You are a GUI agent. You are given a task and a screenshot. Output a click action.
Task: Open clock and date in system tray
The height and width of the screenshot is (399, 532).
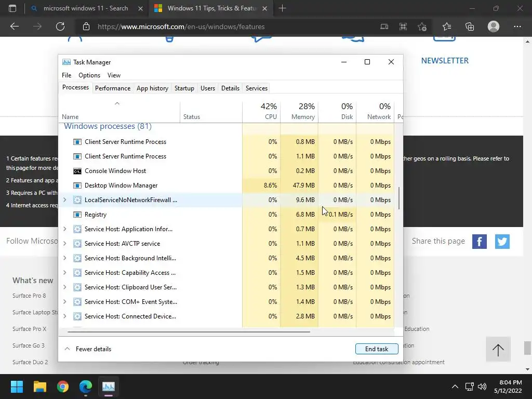pyautogui.click(x=508, y=387)
